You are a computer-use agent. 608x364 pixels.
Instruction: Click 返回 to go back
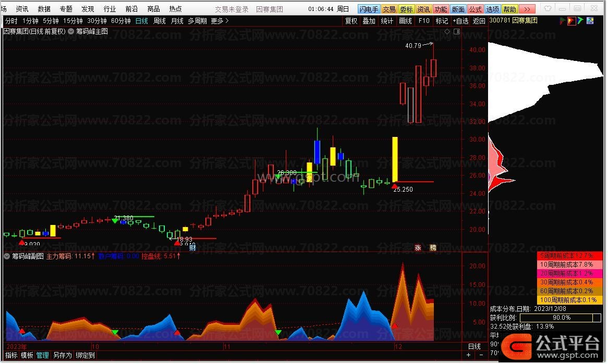point(479,21)
